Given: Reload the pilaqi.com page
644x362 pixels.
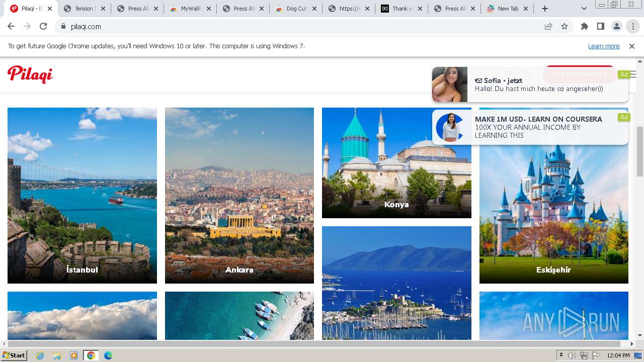Looking at the screenshot, I should (x=43, y=27).
